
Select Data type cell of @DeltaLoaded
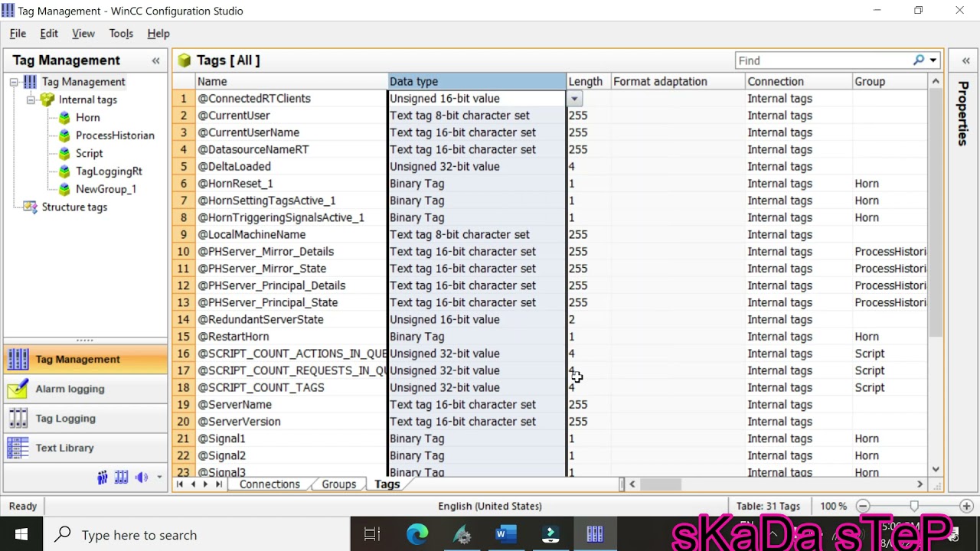coord(477,167)
